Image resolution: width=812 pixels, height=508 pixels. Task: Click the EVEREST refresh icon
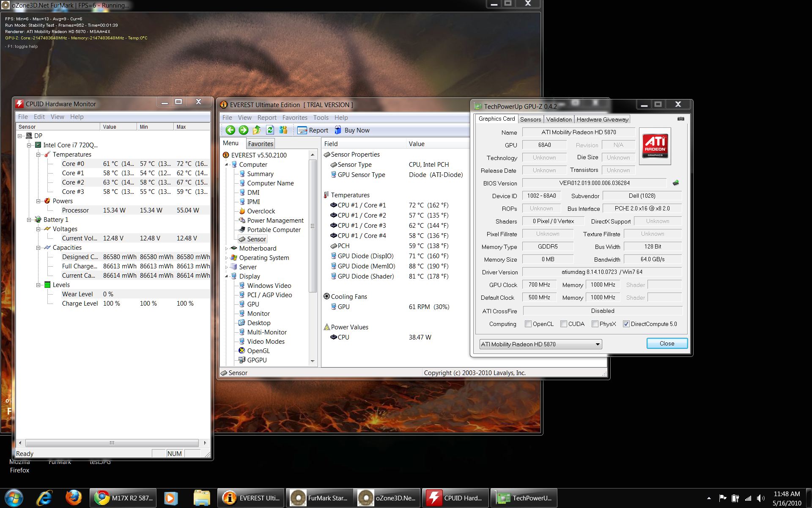pyautogui.click(x=270, y=130)
